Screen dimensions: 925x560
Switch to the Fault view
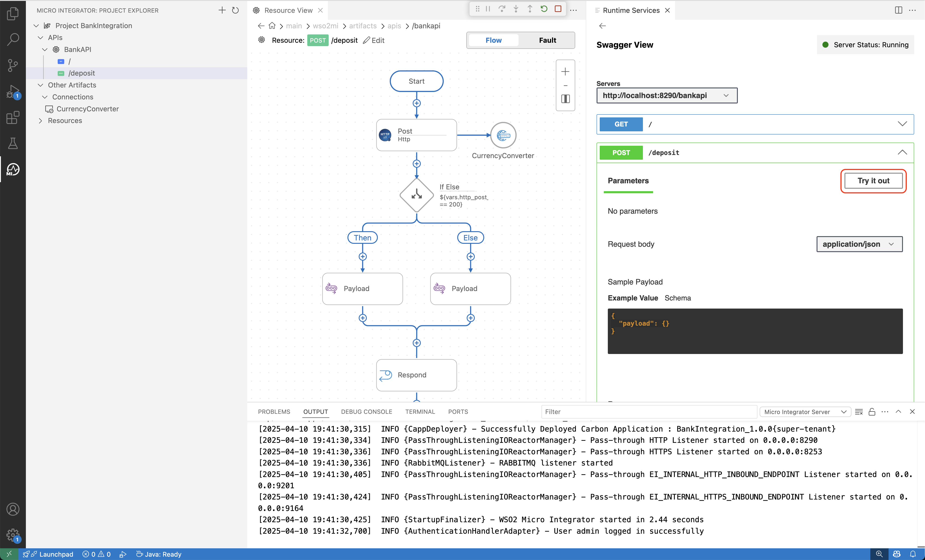(547, 40)
